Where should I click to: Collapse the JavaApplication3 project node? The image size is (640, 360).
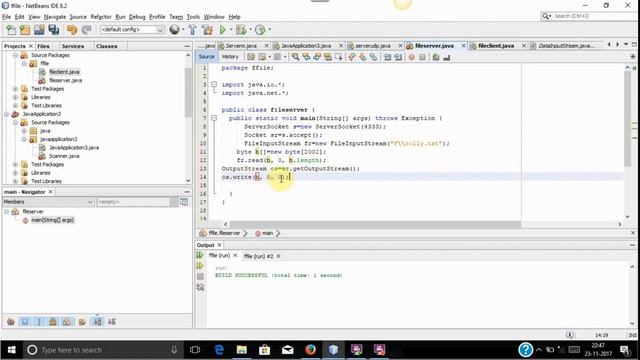[x=7, y=114]
